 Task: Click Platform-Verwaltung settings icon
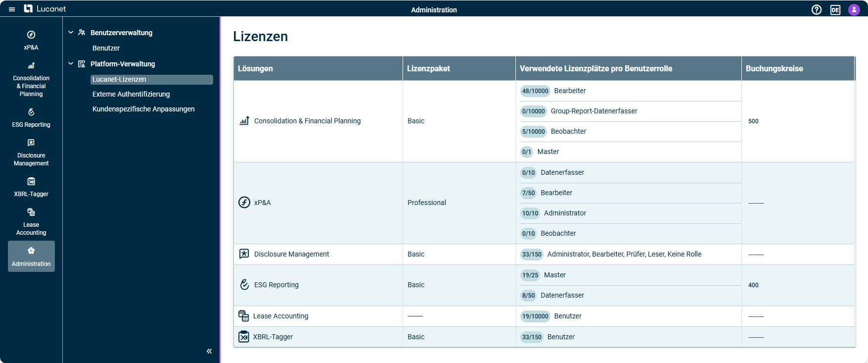coord(82,63)
